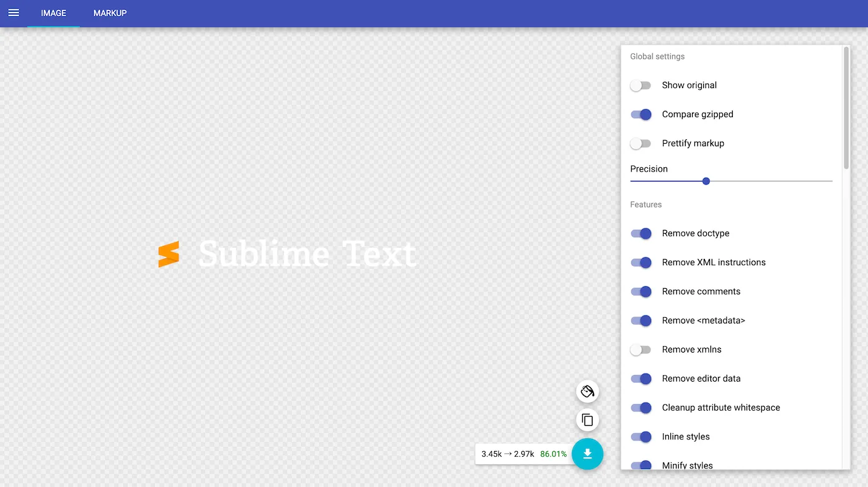Disable Remove doctype option
Viewport: 868px width, 487px height.
click(x=640, y=234)
